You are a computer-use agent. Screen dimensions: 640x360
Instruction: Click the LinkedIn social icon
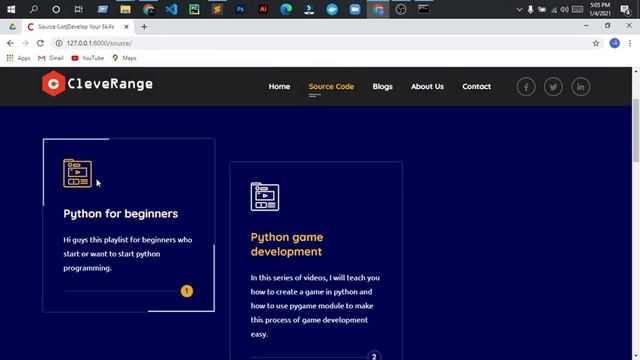coord(580,87)
